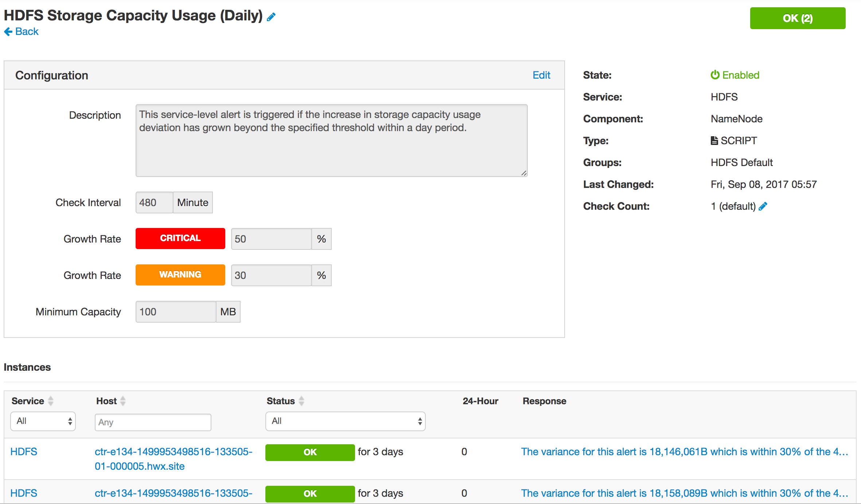Open the Service filter dropdown
The height and width of the screenshot is (504, 861).
pyautogui.click(x=43, y=421)
